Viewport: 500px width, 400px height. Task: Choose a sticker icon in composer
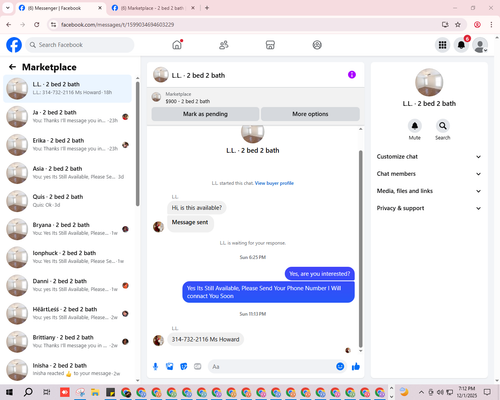(184, 367)
